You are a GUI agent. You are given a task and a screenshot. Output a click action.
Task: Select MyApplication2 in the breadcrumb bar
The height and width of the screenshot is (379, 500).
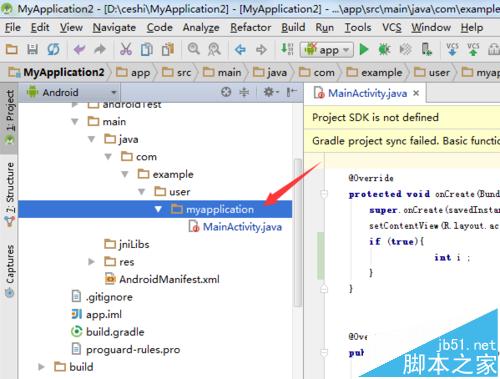click(x=57, y=72)
